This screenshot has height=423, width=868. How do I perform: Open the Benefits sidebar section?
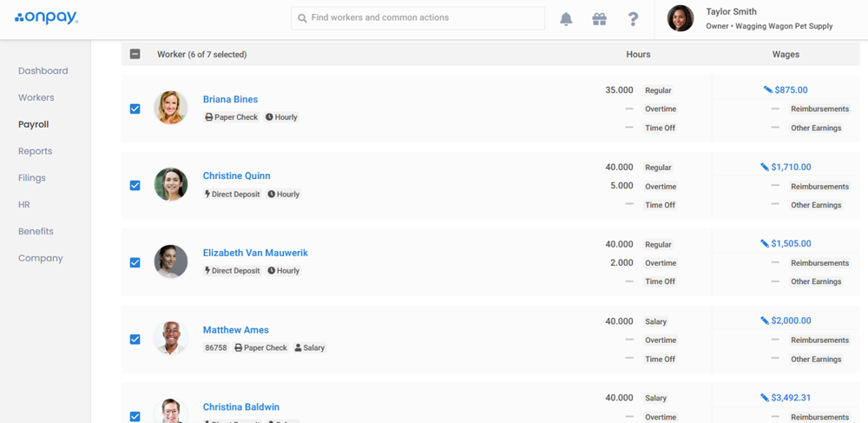coord(36,231)
